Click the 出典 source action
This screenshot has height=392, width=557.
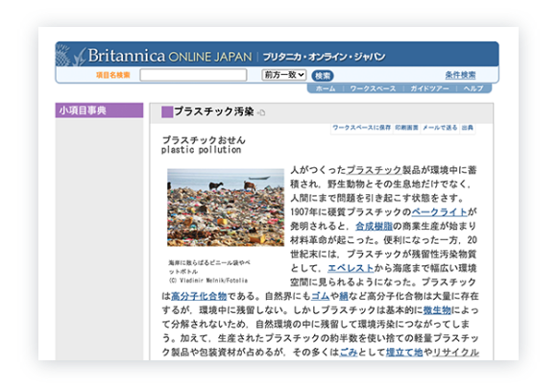click(468, 128)
